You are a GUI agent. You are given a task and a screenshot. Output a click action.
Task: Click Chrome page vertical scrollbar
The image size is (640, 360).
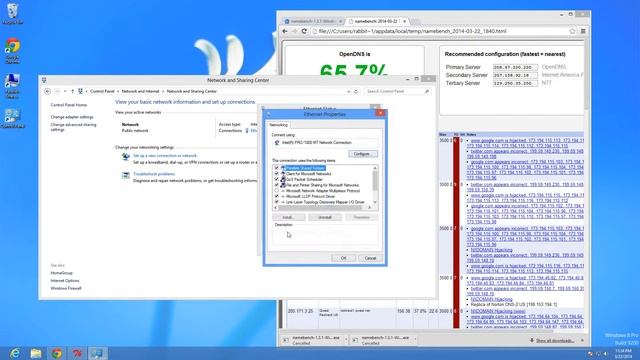pyautogui.click(x=586, y=76)
